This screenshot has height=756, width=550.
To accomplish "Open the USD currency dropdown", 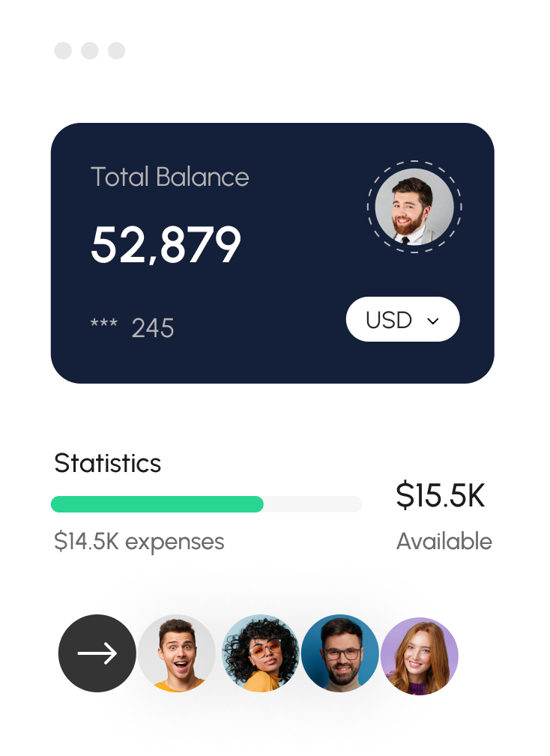I will click(402, 319).
